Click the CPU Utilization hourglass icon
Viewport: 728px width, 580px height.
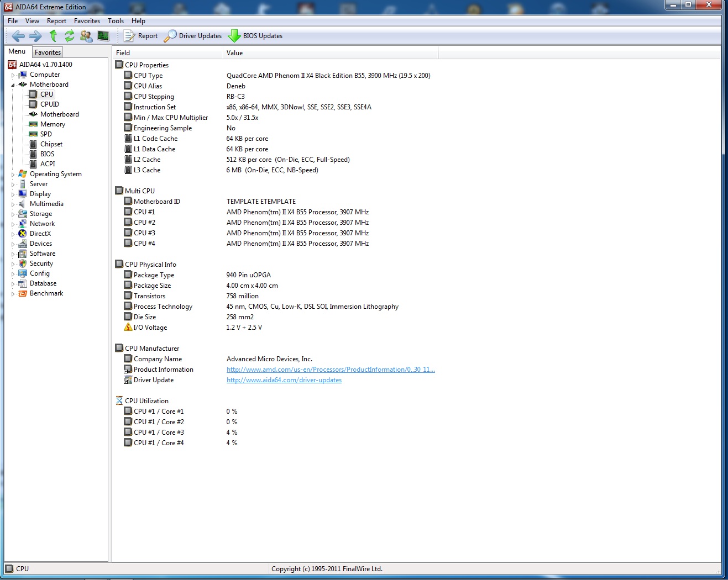coord(119,401)
